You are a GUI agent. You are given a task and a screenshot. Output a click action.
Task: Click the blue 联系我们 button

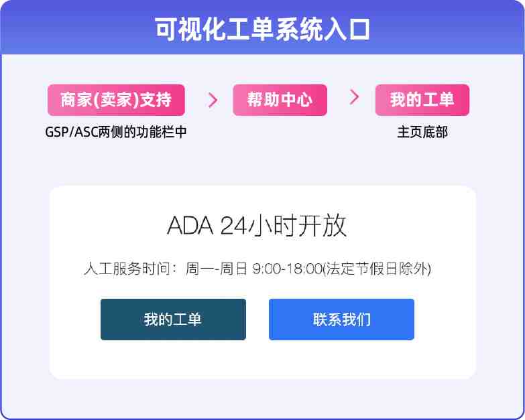(x=341, y=320)
